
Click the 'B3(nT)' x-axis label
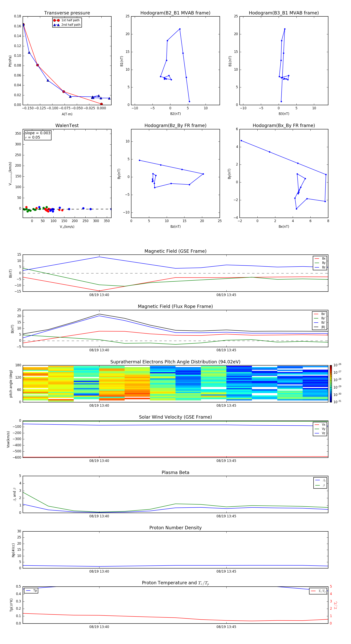(x=284, y=114)
